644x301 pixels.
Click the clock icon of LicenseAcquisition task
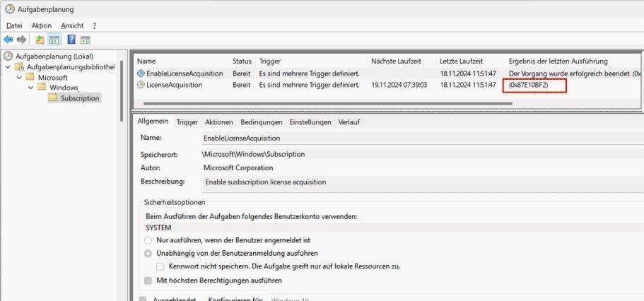[x=141, y=85]
